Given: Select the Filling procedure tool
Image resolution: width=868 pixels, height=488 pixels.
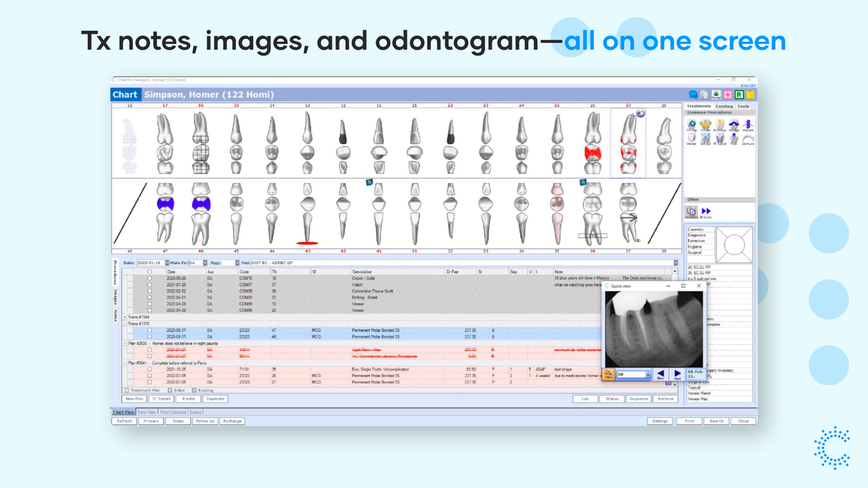Looking at the screenshot, I should click(x=691, y=123).
